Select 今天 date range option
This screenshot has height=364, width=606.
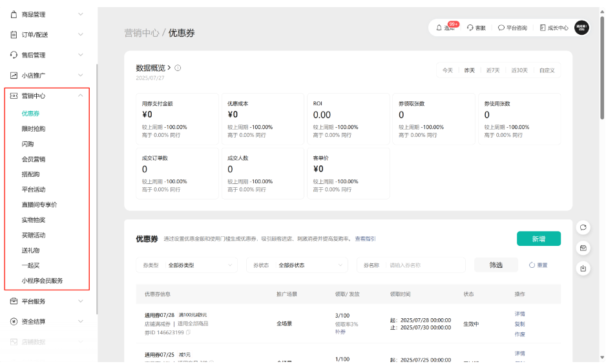pyautogui.click(x=447, y=70)
